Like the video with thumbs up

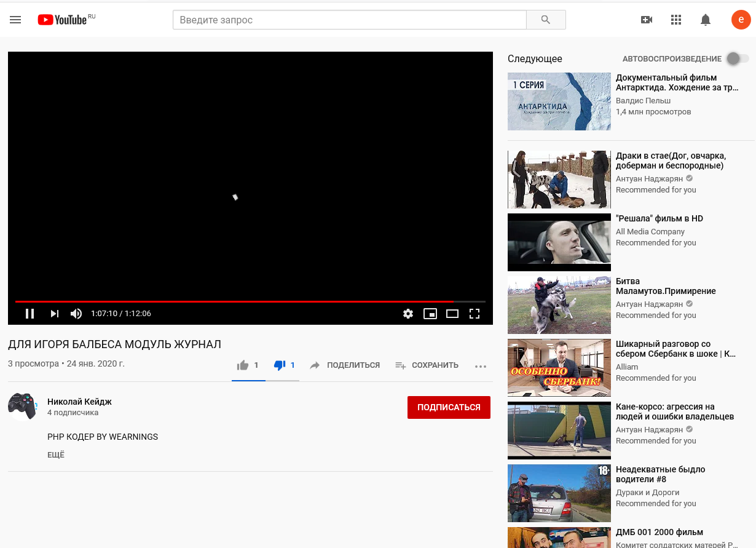pyautogui.click(x=243, y=365)
